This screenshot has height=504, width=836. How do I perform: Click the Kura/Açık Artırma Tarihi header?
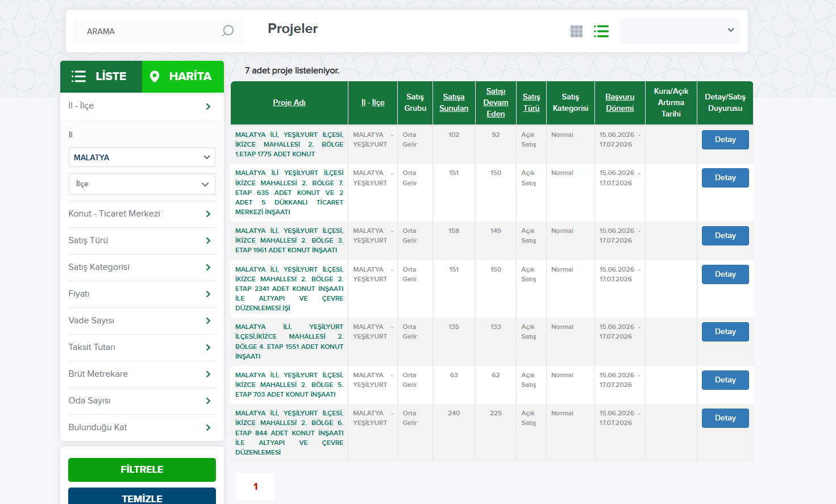pos(671,103)
